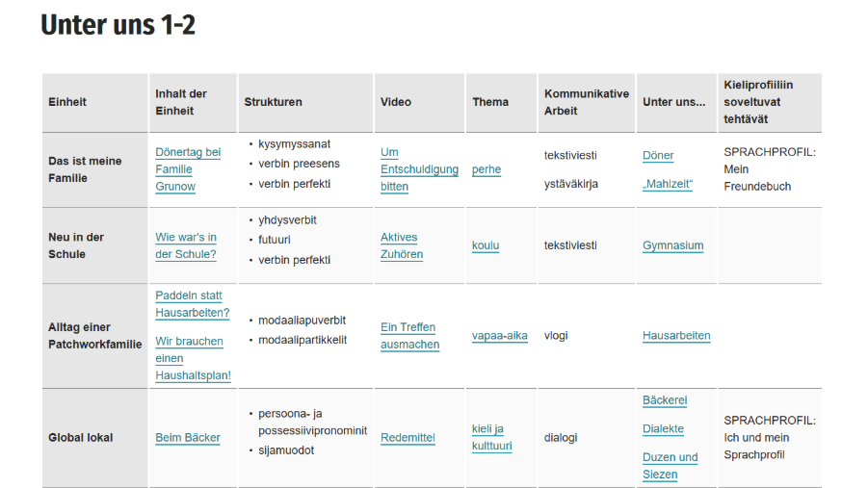Click the "Um Entschuldigung bitten" video link
Image resolution: width=868 pixels, height=488 pixels.
419,169
